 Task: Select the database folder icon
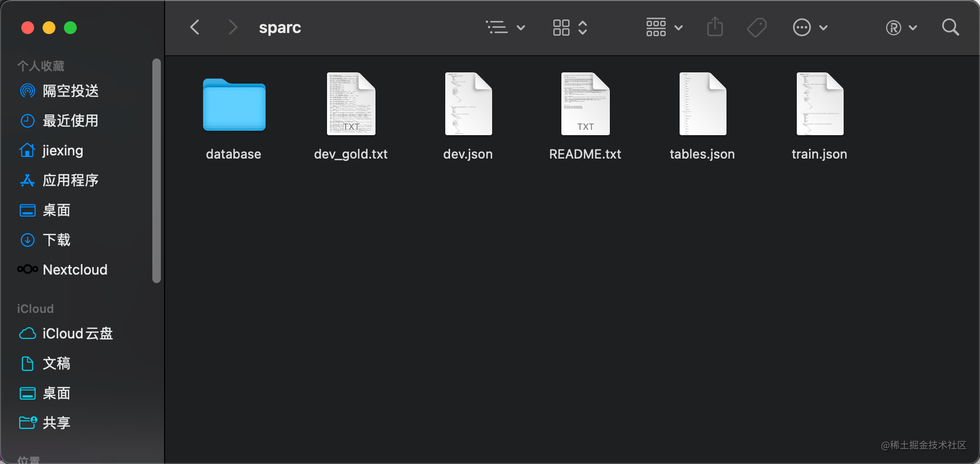click(x=234, y=105)
